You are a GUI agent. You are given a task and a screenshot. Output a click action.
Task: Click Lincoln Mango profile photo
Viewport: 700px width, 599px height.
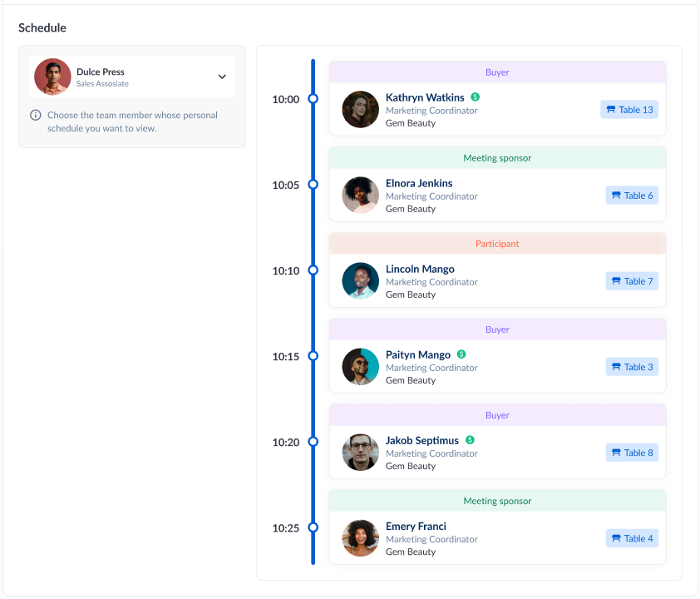361,281
